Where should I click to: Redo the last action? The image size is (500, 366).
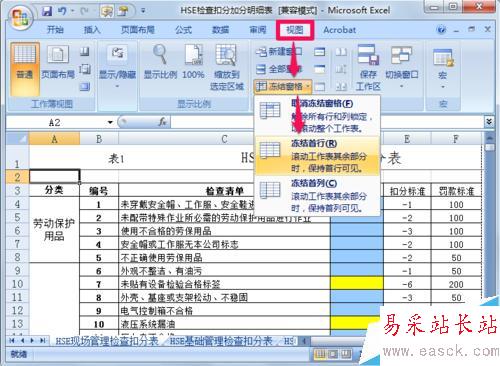pyautogui.click(x=84, y=11)
